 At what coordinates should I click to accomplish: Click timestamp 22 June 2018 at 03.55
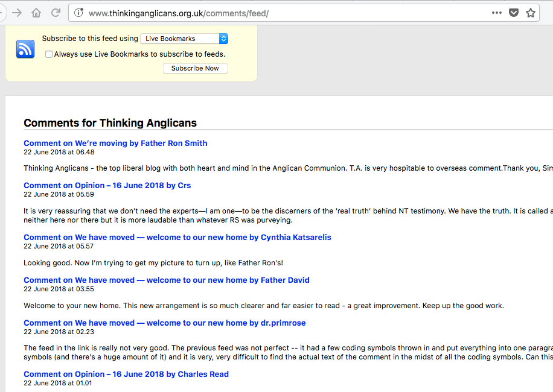point(59,289)
